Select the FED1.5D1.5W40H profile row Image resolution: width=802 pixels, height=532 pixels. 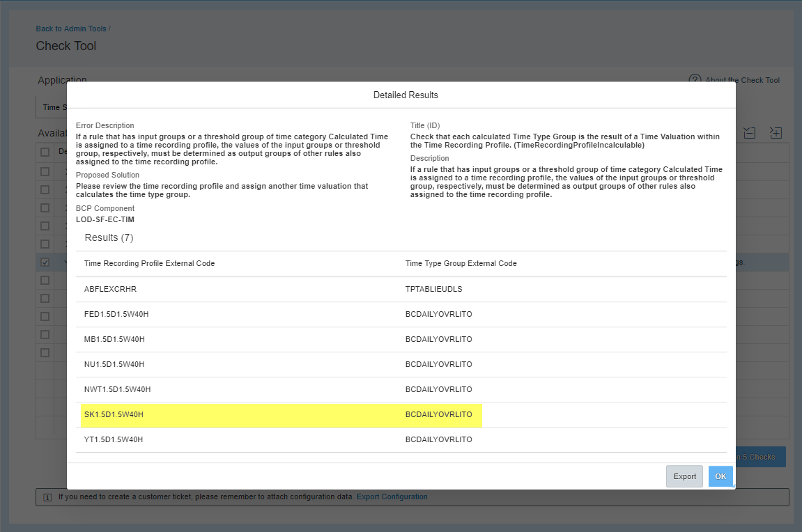tap(401, 314)
